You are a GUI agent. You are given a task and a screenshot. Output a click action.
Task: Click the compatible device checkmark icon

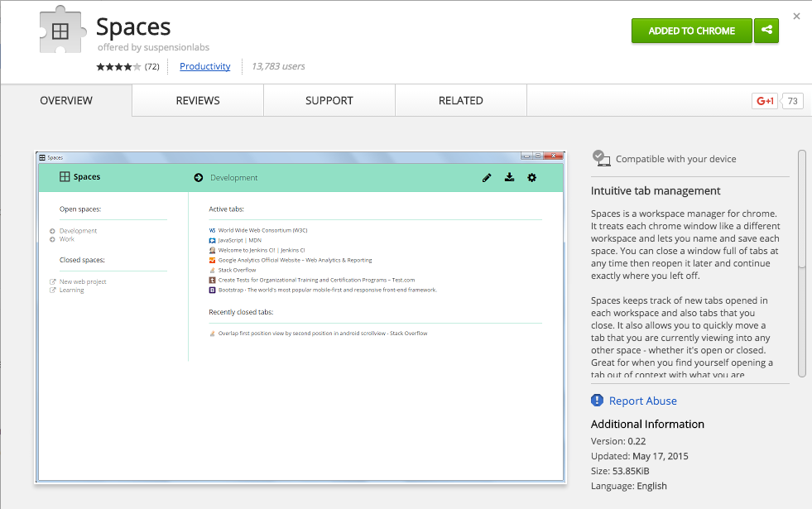coord(601,158)
